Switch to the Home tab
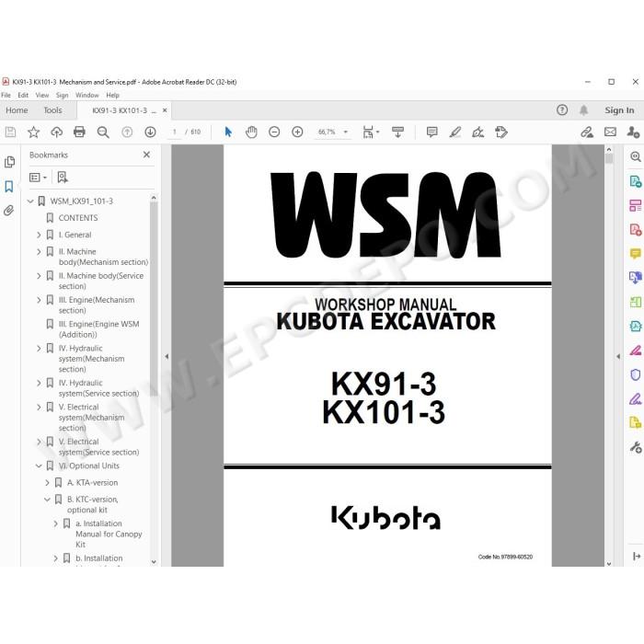This screenshot has height=644, width=644. point(17,110)
